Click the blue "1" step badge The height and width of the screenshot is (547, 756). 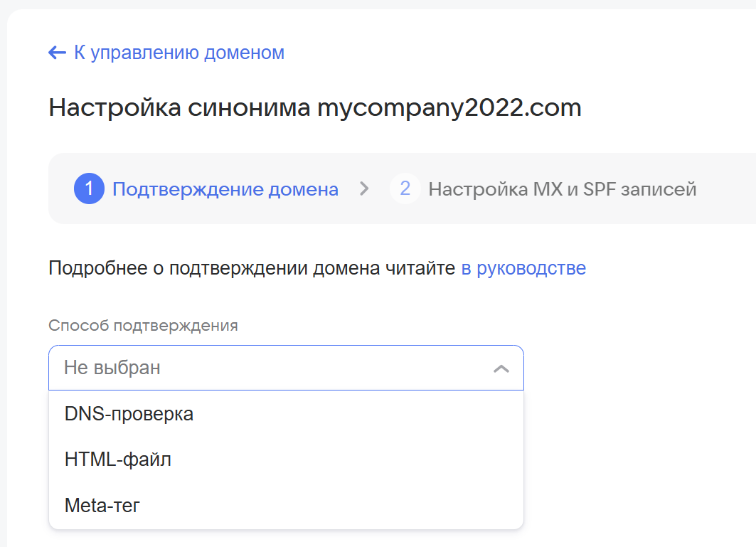pos(88,189)
